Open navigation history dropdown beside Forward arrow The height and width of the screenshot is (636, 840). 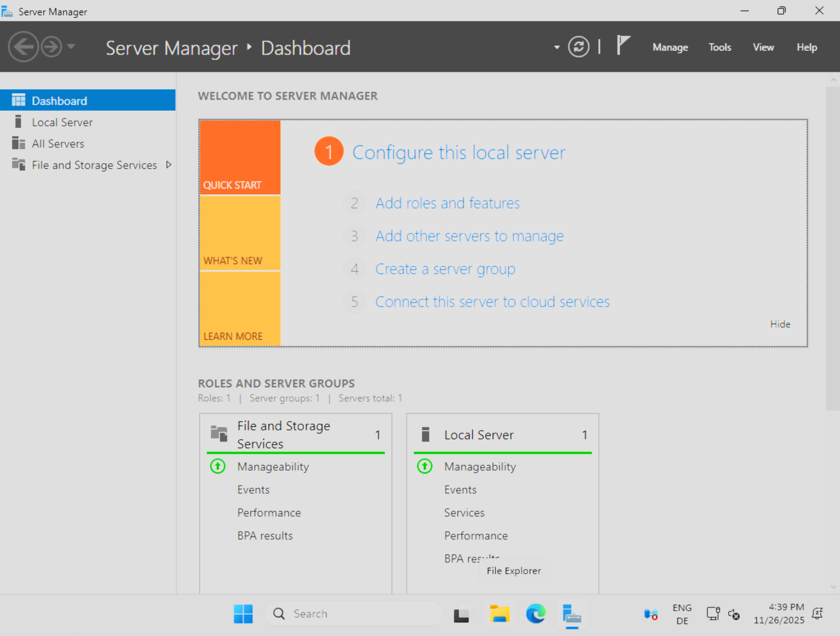click(71, 47)
